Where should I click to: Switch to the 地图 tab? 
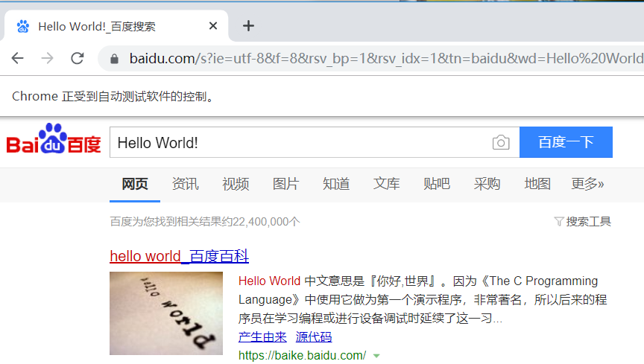[x=537, y=184]
